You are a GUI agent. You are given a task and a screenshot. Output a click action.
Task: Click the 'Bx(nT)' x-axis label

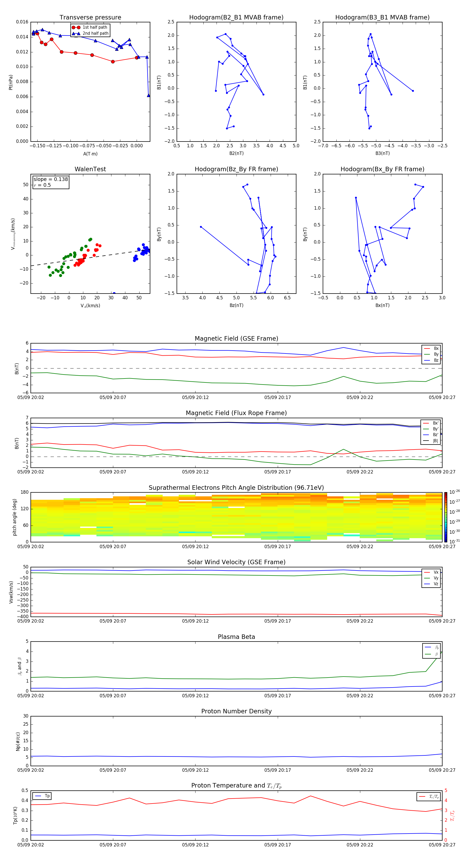[x=382, y=305]
